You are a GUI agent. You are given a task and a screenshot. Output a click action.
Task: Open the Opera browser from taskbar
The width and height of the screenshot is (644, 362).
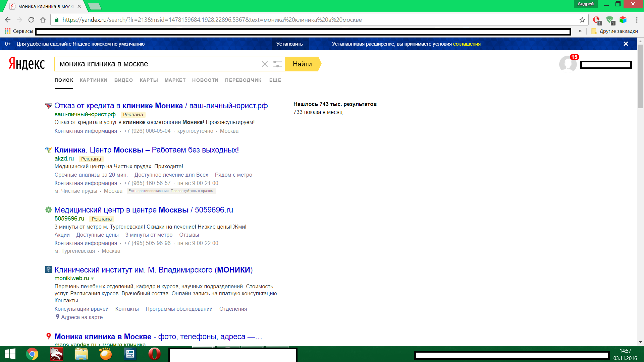[154, 354]
